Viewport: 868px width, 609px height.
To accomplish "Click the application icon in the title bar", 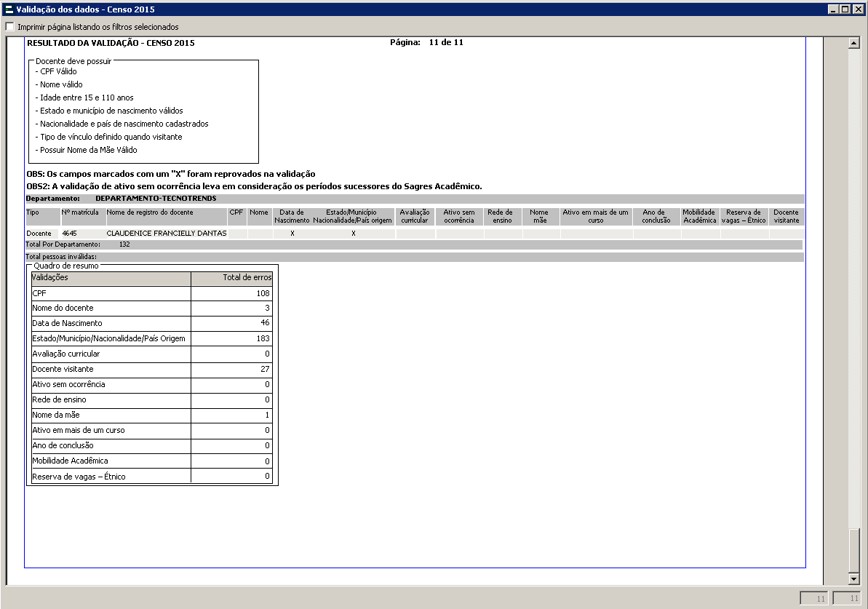I will coord(8,9).
